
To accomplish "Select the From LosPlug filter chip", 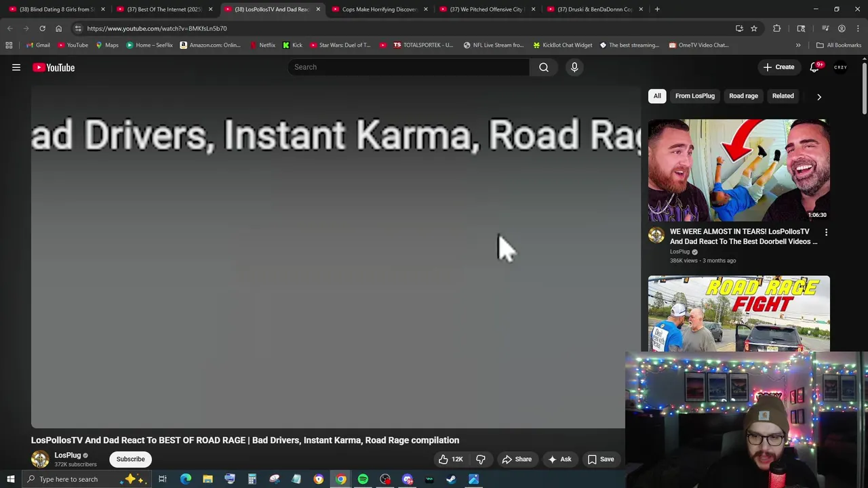I will 695,96.
